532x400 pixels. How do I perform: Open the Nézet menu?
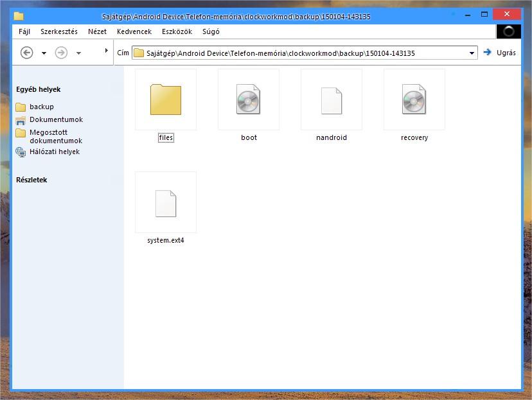click(x=98, y=31)
